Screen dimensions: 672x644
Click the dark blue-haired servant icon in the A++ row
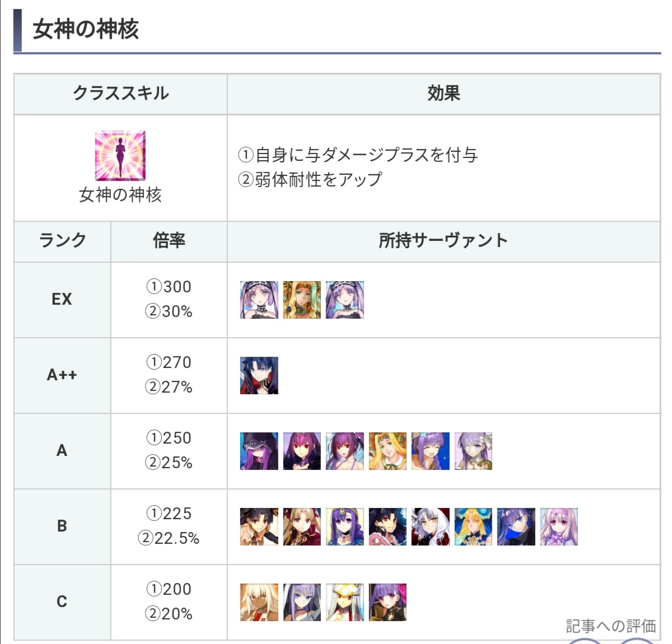[x=259, y=376]
